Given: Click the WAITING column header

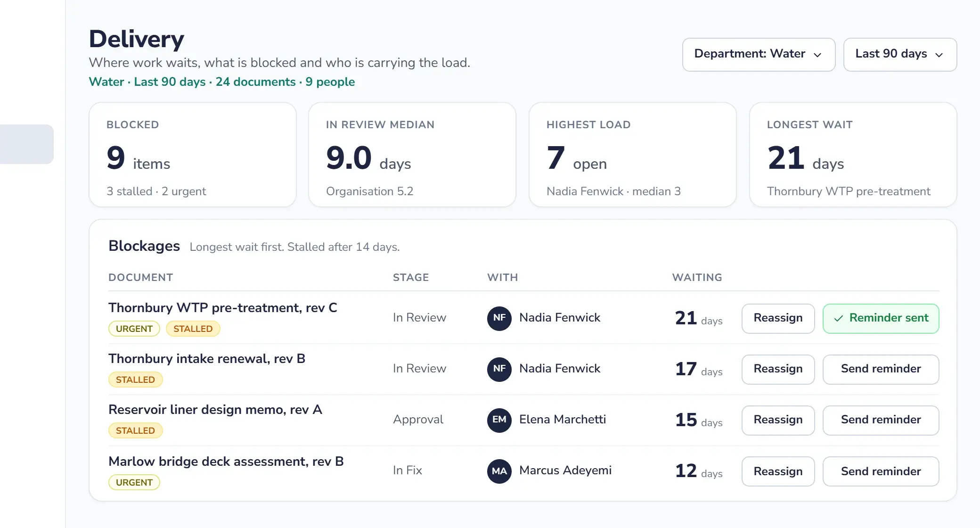Looking at the screenshot, I should pyautogui.click(x=697, y=277).
